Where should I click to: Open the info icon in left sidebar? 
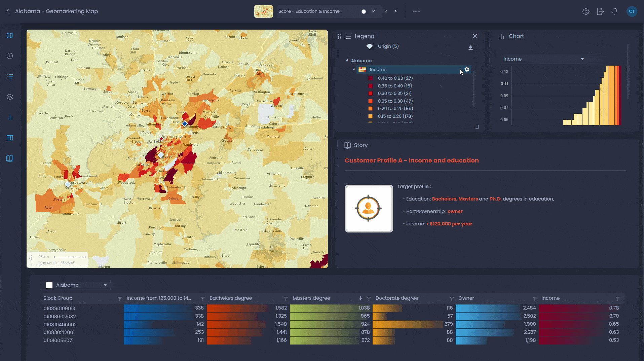10,56
